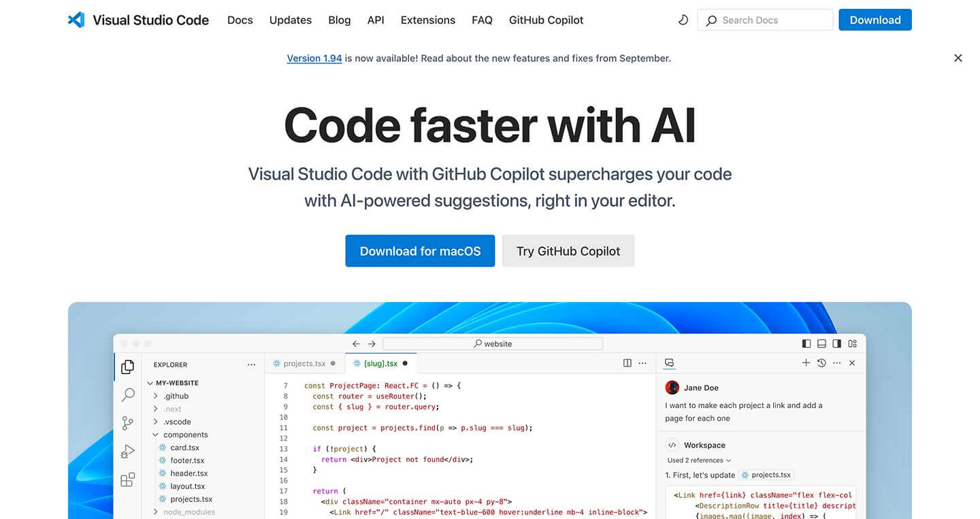Open the editor more actions ellipsis
Image resolution: width=980 pixels, height=519 pixels.
click(642, 363)
